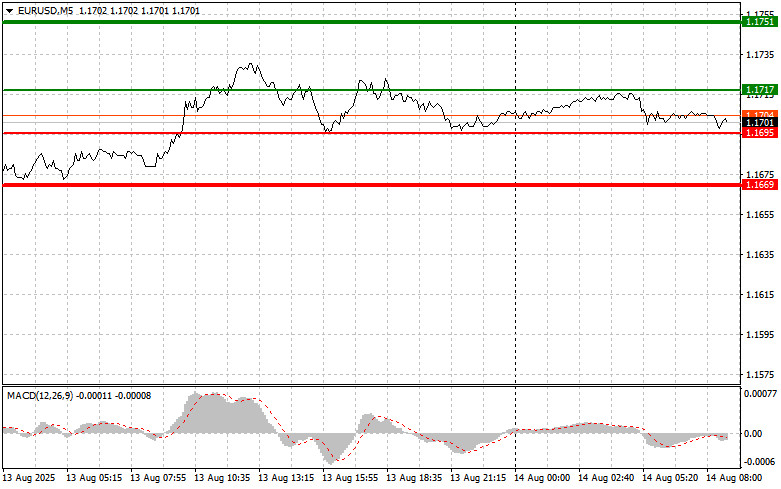Click the 0.0007 value on MACD scale

(x=758, y=396)
